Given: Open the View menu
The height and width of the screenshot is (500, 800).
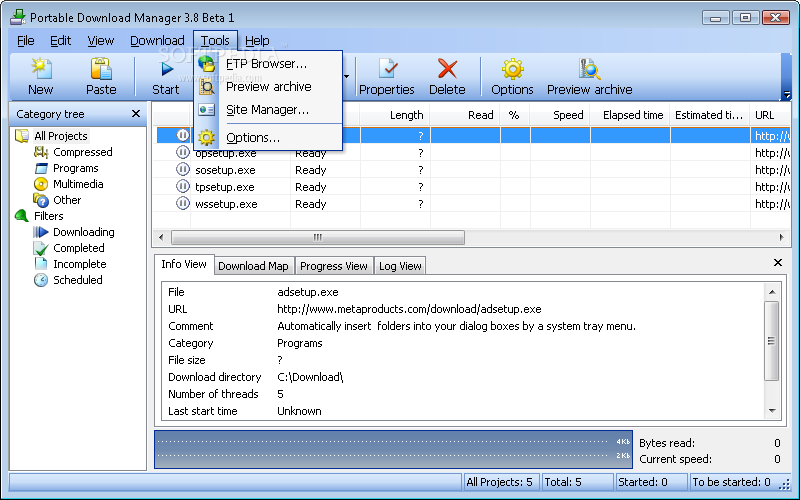Looking at the screenshot, I should coord(101,40).
